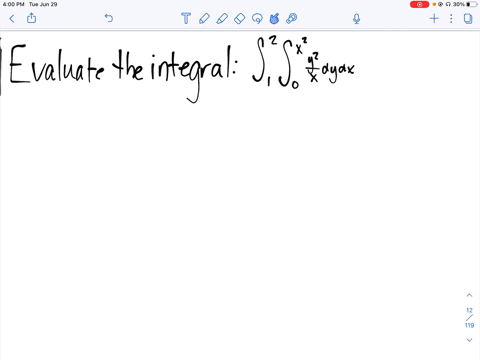The image size is (480, 360).
Task: Open the shapes and stickers tool
Action: [274, 18]
